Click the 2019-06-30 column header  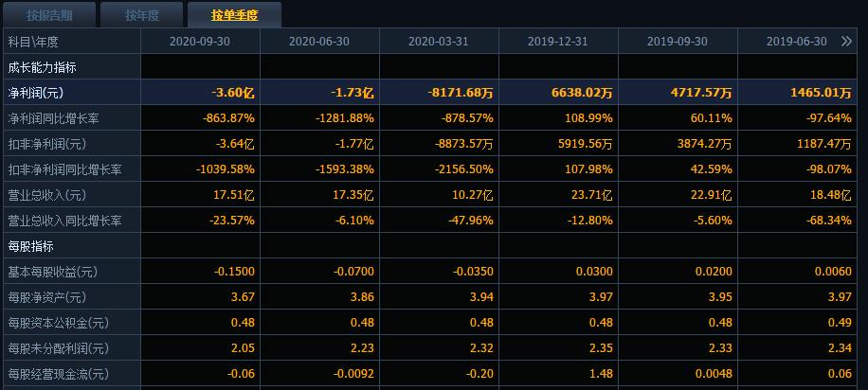pyautogui.click(x=797, y=42)
